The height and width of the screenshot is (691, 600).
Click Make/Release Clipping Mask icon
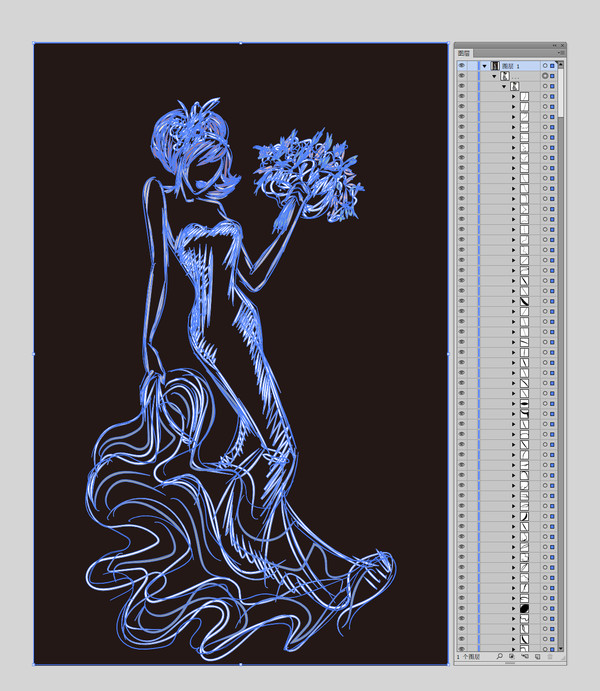(512, 656)
